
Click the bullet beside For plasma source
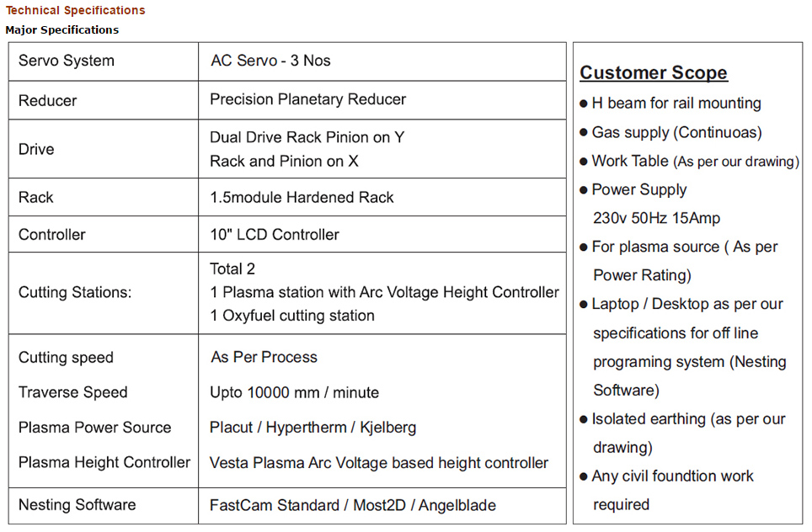click(x=584, y=247)
